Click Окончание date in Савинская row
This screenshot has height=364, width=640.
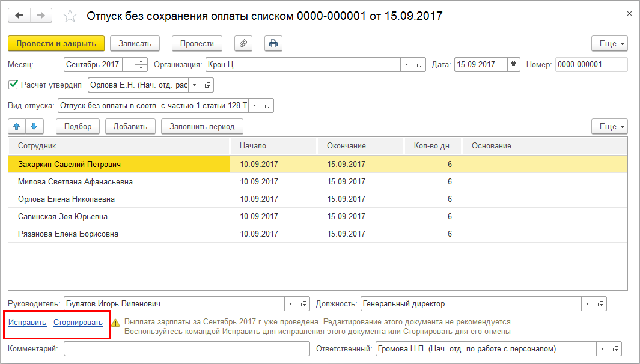click(346, 216)
